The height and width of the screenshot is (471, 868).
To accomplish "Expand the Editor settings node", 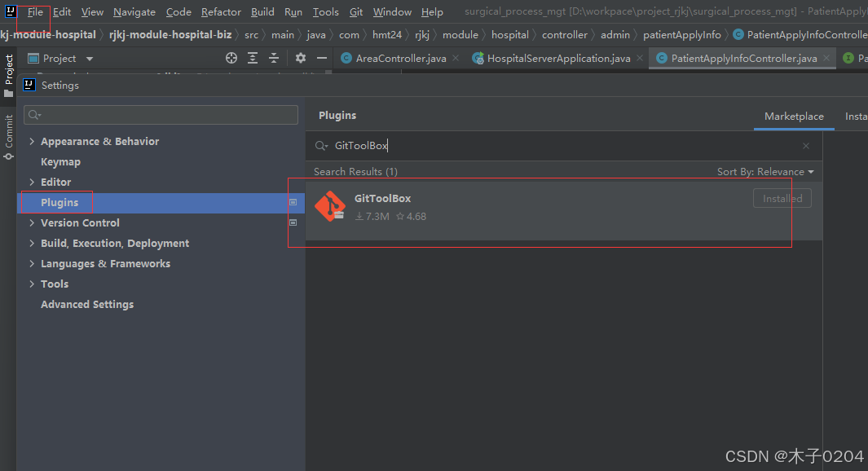I will click(x=32, y=182).
